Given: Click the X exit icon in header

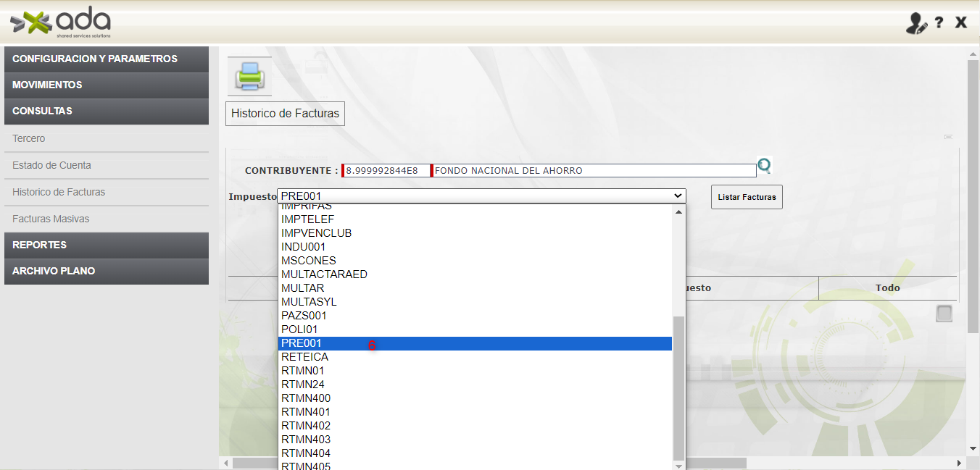Looking at the screenshot, I should tap(961, 22).
